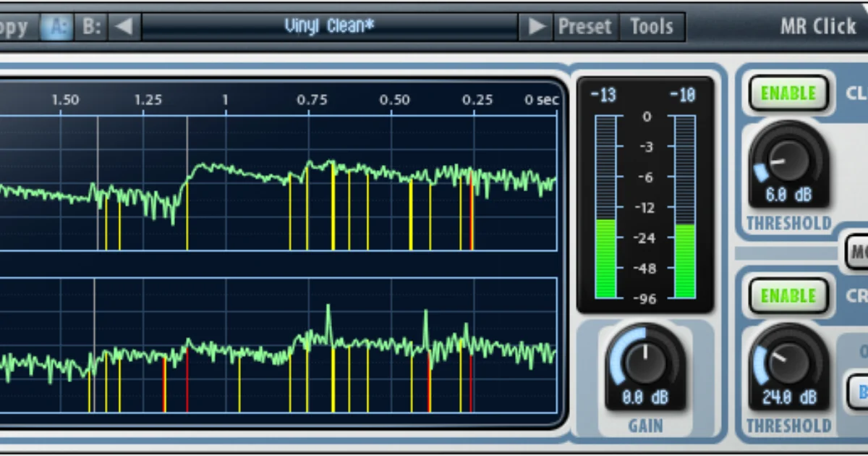
Task: Click the Vinyl Clean preset name field
Action: click(x=330, y=27)
